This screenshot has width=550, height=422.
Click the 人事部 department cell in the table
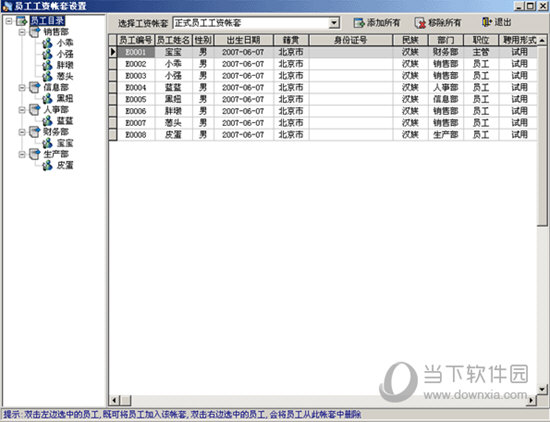[x=446, y=88]
